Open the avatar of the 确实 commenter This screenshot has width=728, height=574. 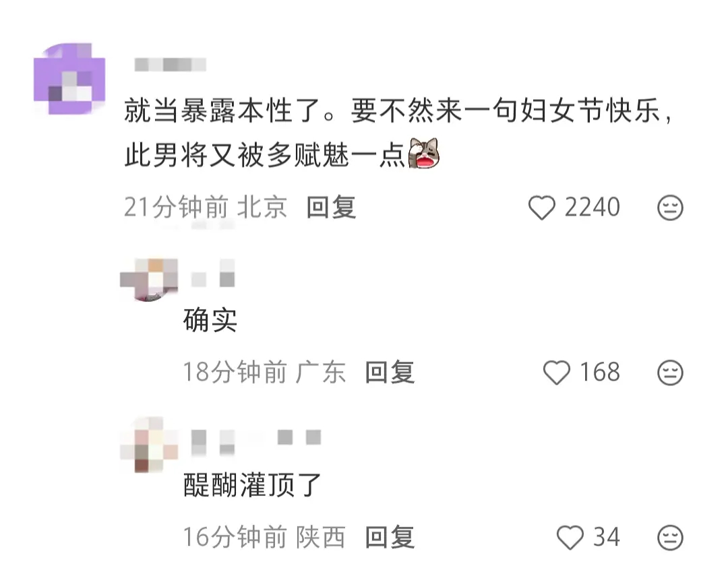click(x=149, y=280)
